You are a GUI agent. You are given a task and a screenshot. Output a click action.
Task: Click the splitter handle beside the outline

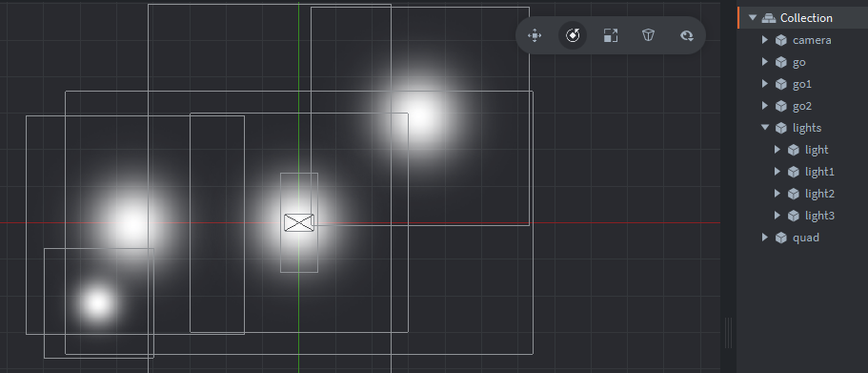[x=729, y=333]
